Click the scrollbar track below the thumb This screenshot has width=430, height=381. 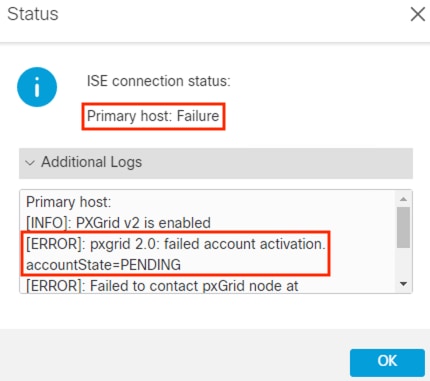[403, 263]
